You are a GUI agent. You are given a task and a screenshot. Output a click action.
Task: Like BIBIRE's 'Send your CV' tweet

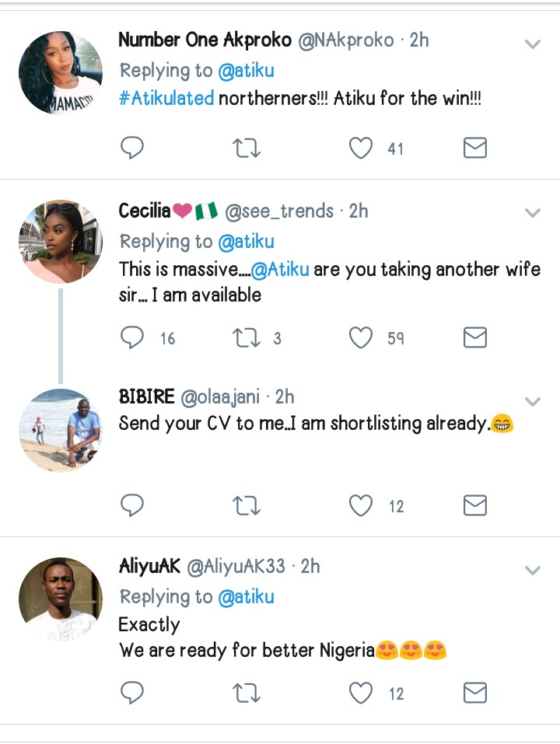coord(361,506)
